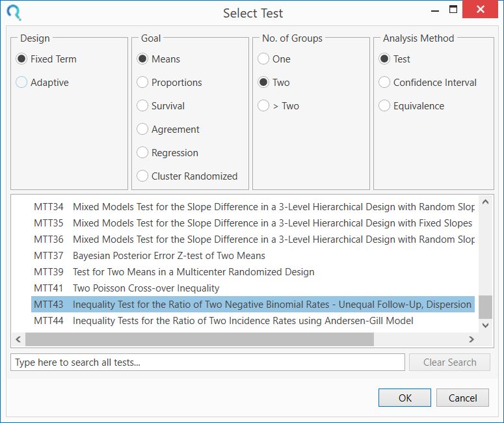Select MTT39 Multicenter Randomized Design test
Viewport: 504px width, 423px height.
tap(253, 272)
